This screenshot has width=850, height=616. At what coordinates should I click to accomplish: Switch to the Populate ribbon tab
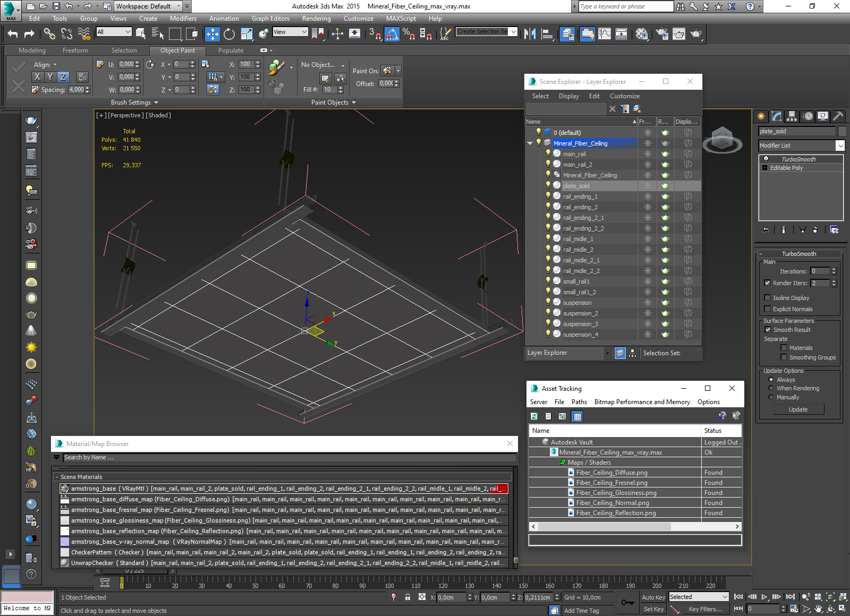[231, 50]
